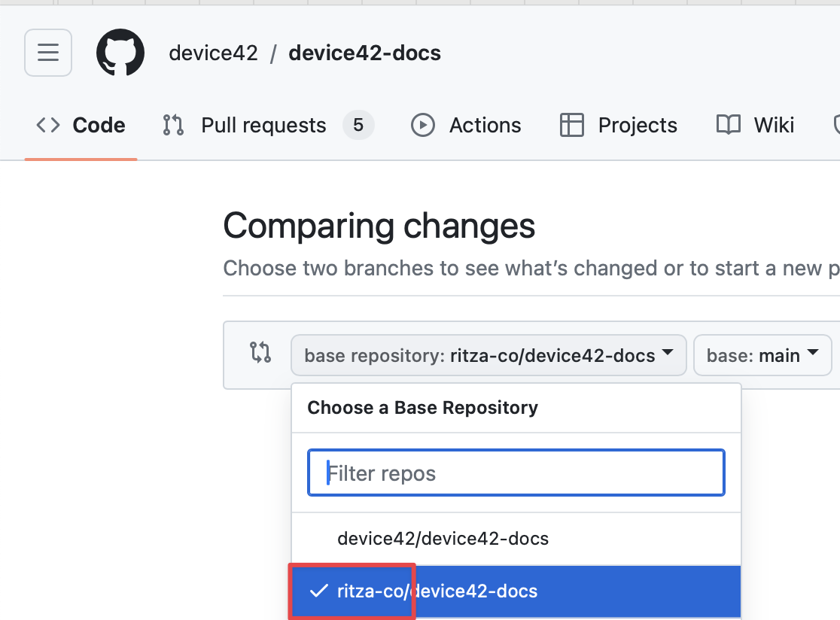Click the GitHub Octocat logo
The height and width of the screenshot is (620, 840).
pyautogui.click(x=120, y=53)
